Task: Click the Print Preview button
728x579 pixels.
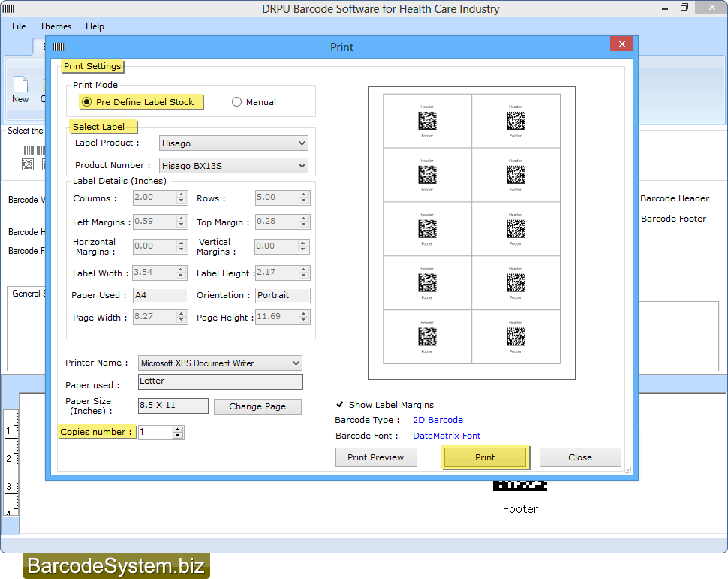Action: 376,457
